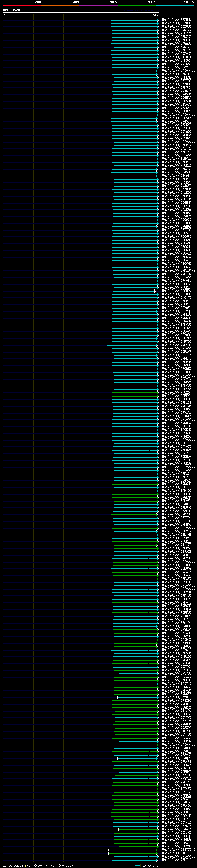Click hit label 'UniRef100_A7QWY7'

click(176, 111)
